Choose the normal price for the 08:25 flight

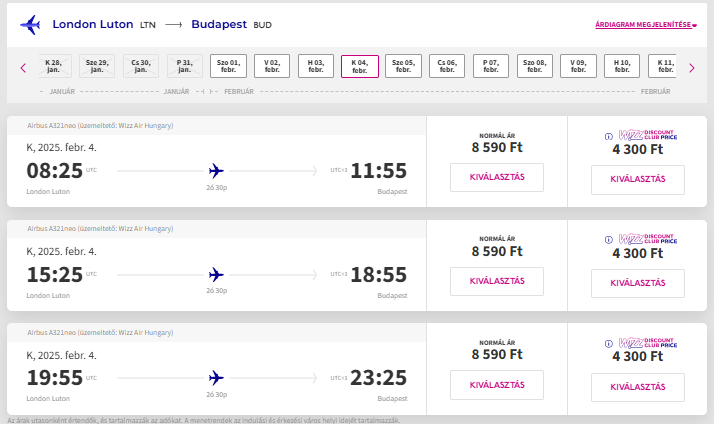coord(496,178)
